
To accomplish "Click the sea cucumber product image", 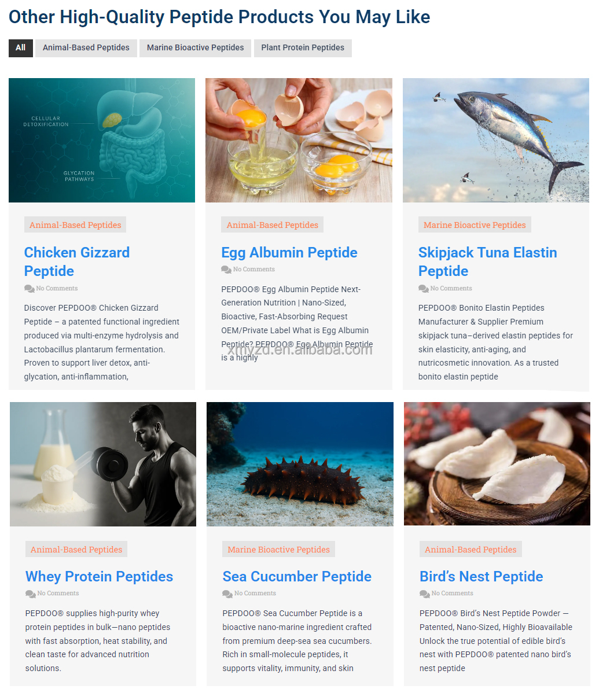I will point(300,464).
